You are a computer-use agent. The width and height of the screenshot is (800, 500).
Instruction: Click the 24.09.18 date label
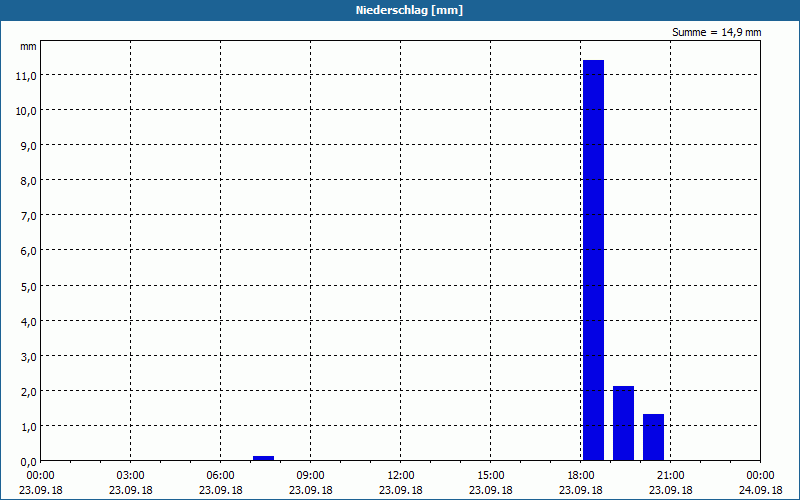(760, 490)
